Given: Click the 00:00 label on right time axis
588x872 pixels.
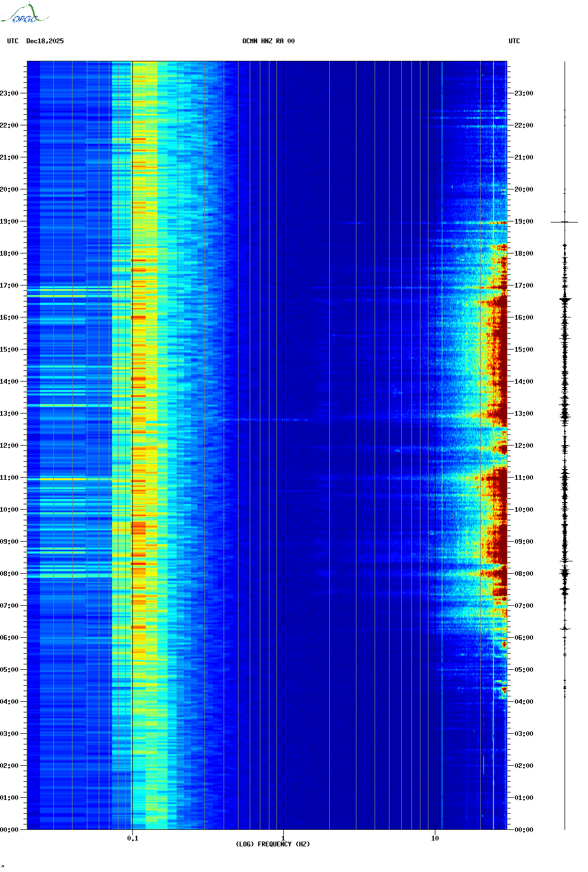Looking at the screenshot, I should (x=523, y=830).
